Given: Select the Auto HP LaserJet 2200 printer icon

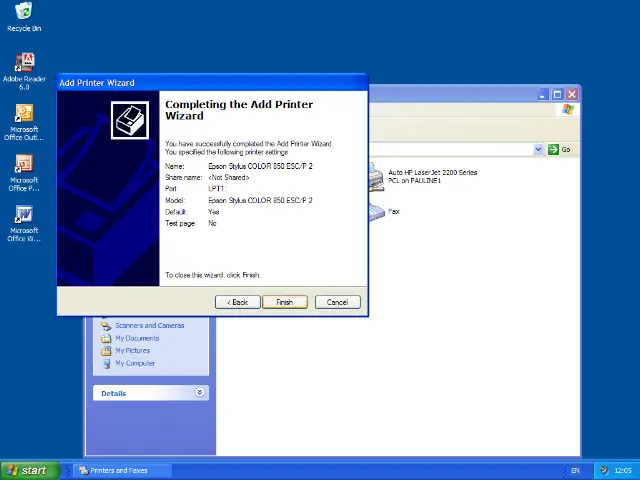Looking at the screenshot, I should tap(376, 177).
